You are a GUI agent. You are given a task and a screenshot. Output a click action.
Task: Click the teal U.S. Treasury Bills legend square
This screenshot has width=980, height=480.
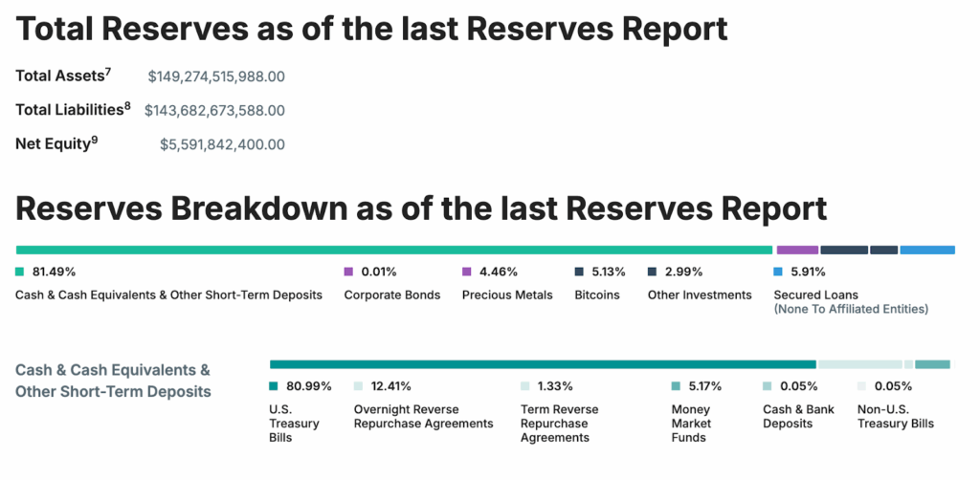274,386
